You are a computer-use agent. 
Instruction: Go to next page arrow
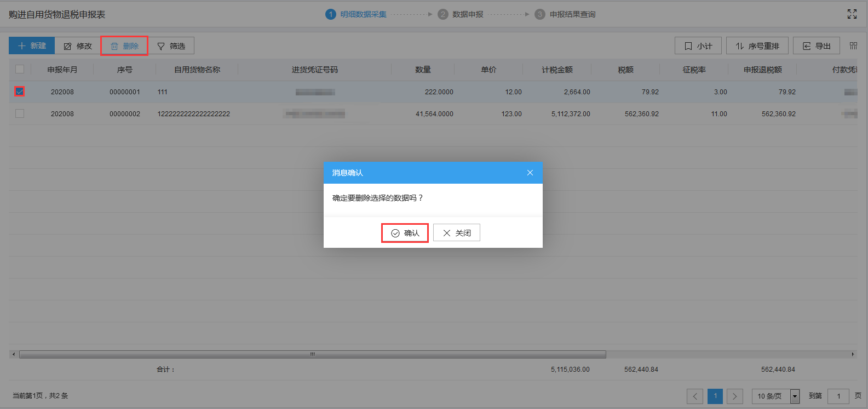click(735, 396)
